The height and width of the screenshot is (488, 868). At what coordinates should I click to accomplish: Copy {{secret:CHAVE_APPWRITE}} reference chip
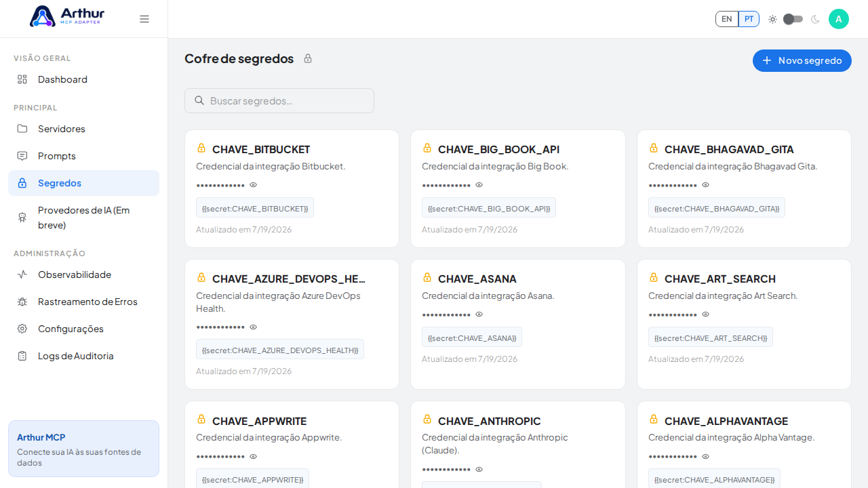[x=252, y=479]
